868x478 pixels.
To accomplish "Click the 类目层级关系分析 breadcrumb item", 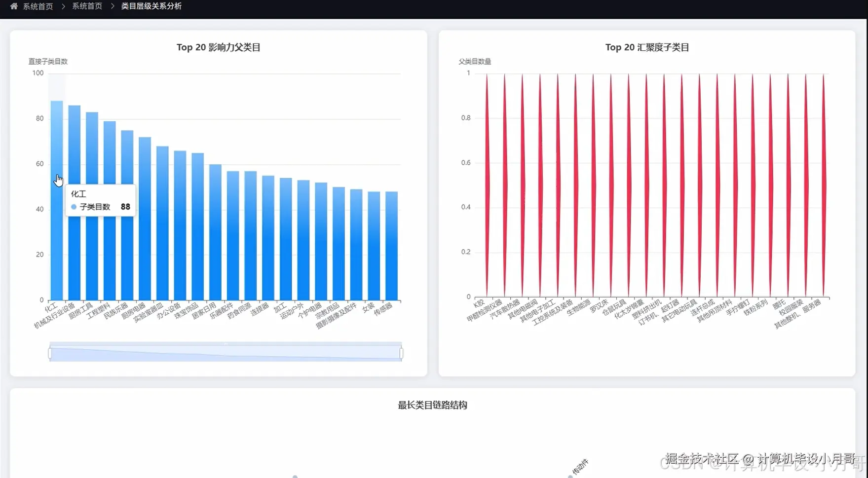I will click(x=151, y=6).
